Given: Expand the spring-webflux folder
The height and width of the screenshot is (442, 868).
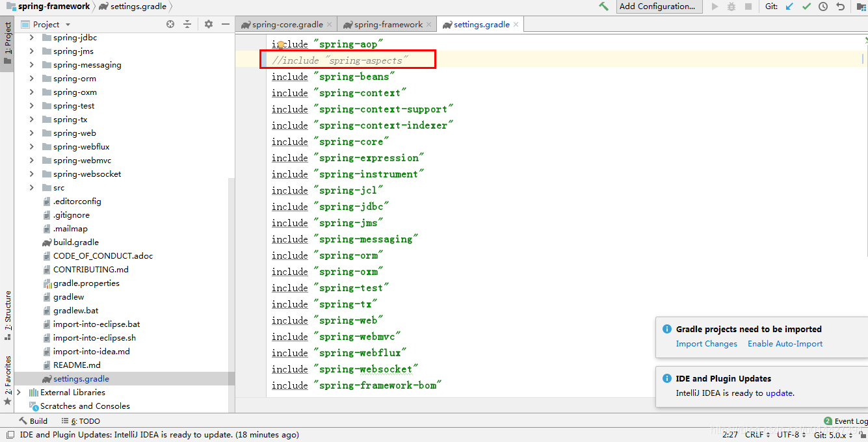Looking at the screenshot, I should coord(31,147).
